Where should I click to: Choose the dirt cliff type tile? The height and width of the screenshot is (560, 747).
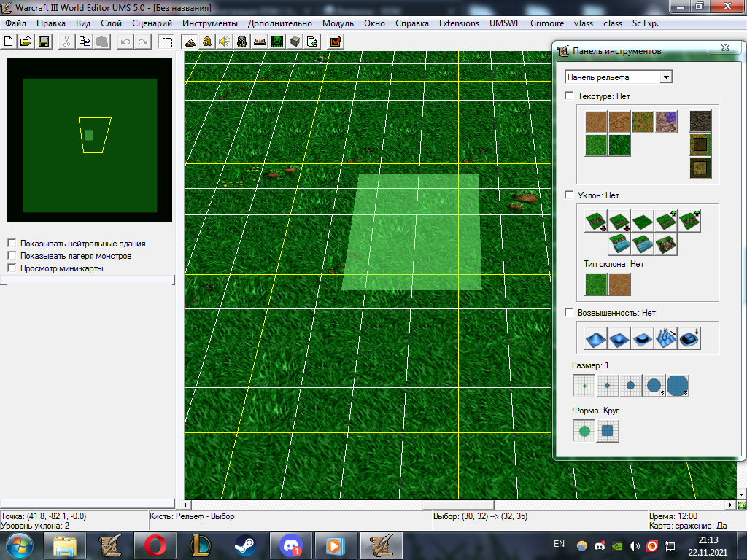tap(619, 284)
